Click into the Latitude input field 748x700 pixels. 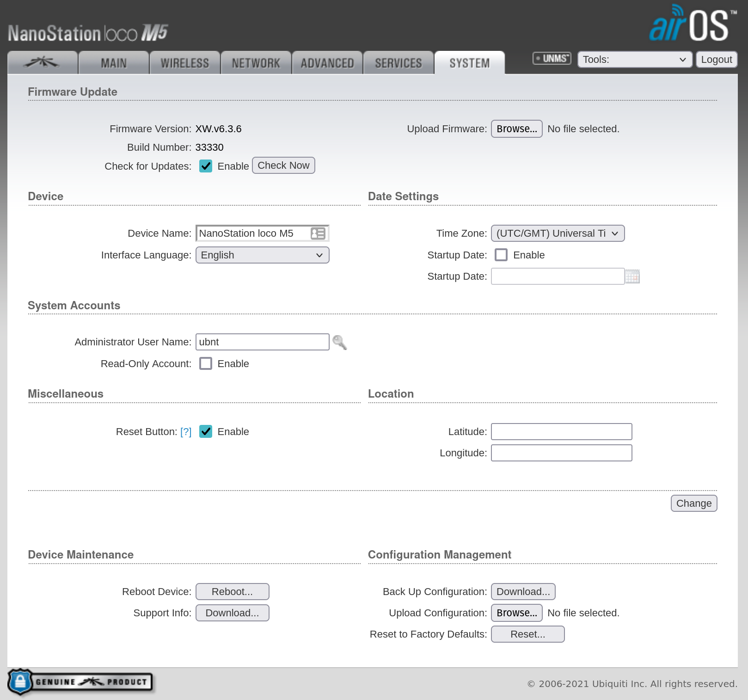click(x=561, y=432)
